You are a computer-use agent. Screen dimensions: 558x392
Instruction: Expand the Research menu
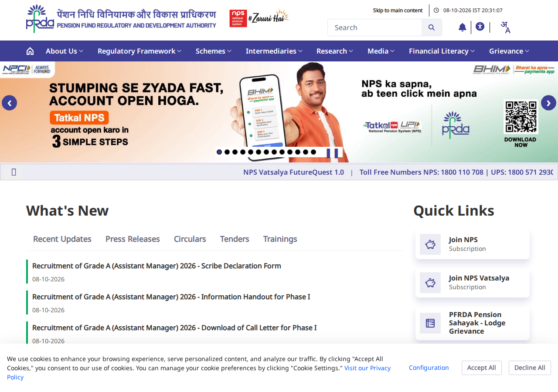click(x=335, y=51)
